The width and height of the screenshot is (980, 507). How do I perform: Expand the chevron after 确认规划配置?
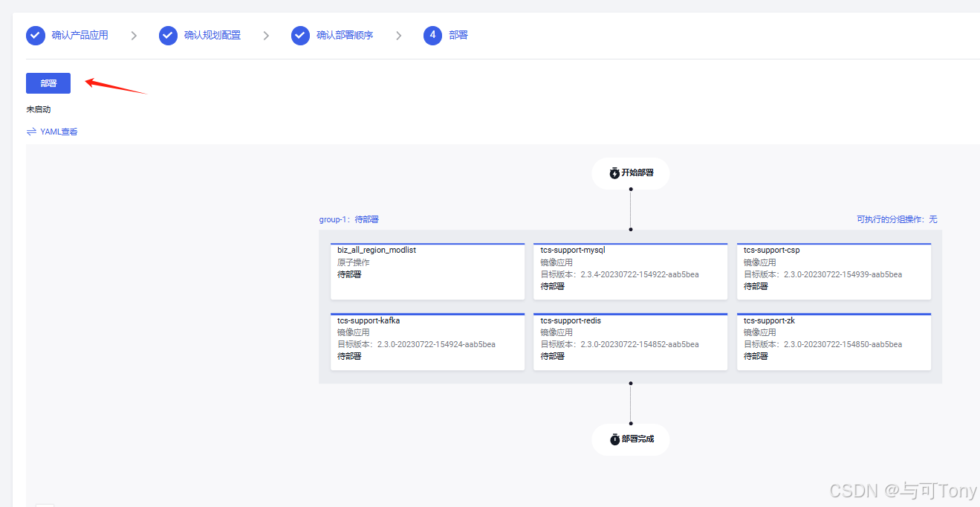266,35
